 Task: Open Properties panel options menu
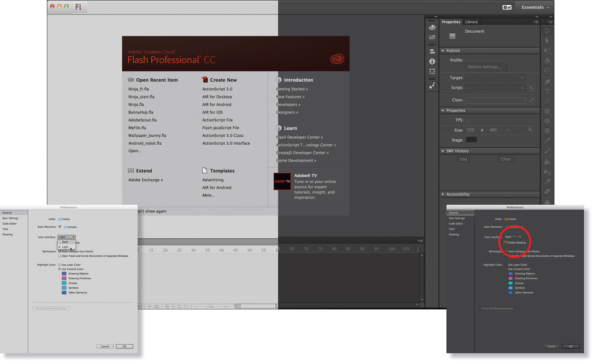click(536, 22)
